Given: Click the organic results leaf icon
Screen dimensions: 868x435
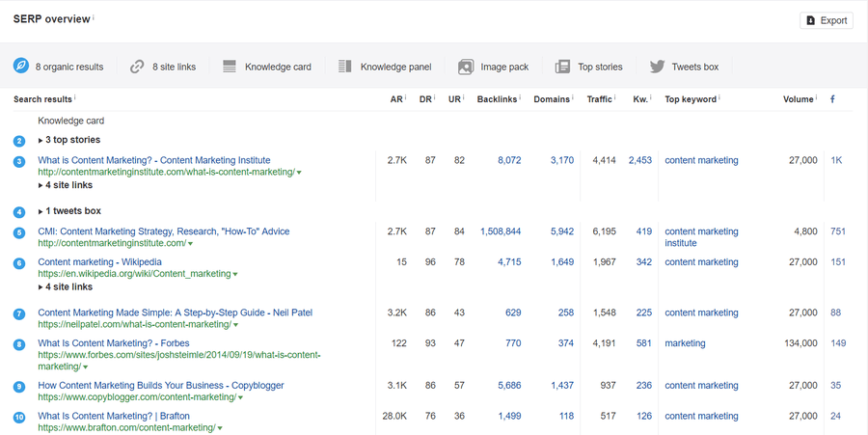Looking at the screenshot, I should click(x=20, y=67).
